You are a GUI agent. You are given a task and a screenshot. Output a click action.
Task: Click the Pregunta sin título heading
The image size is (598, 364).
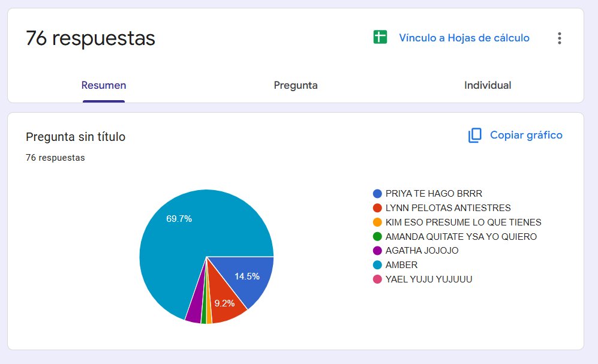coord(76,137)
